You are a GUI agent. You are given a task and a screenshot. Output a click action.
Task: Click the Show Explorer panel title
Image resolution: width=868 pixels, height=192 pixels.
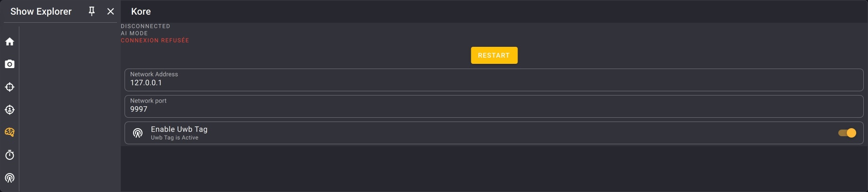point(41,11)
